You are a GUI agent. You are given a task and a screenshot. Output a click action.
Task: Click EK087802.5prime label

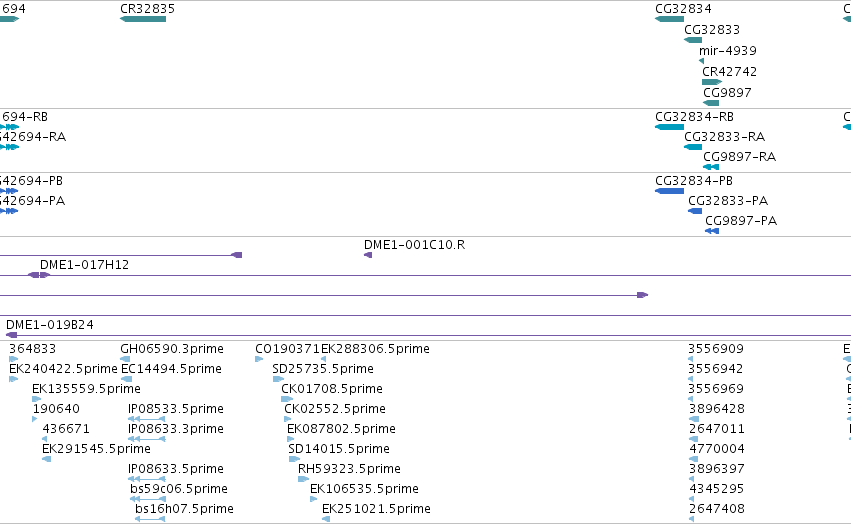[341, 429]
